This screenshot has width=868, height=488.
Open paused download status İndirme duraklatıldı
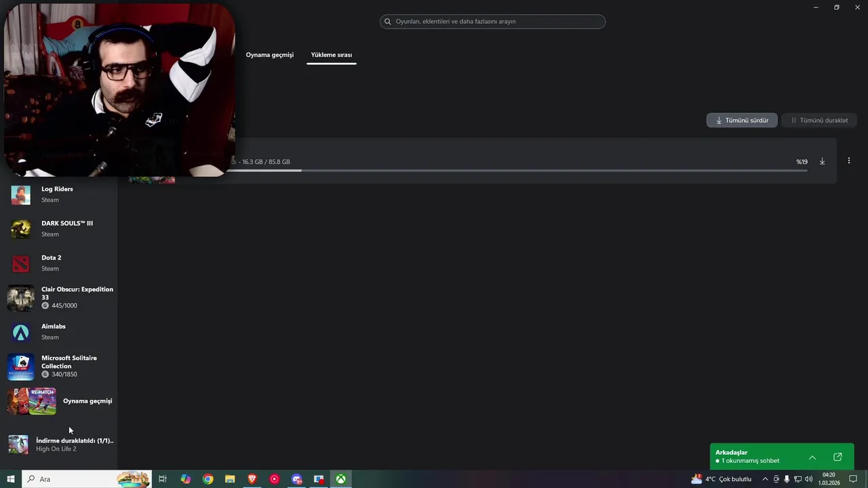[75, 441]
